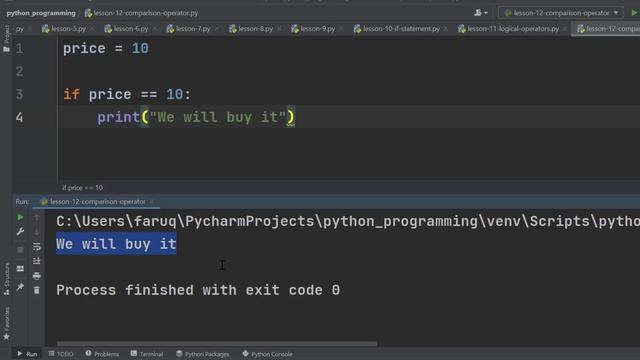Close the lesson-9.py tab

point(341,29)
